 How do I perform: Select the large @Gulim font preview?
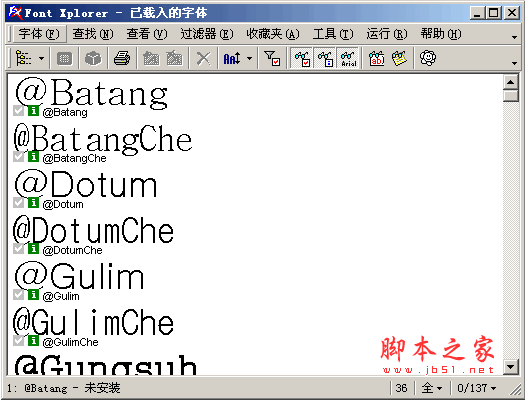(x=79, y=276)
